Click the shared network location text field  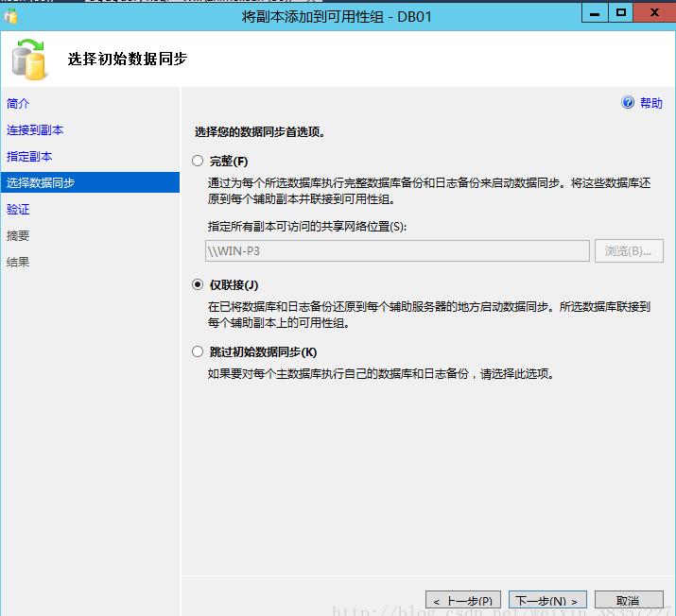397,250
